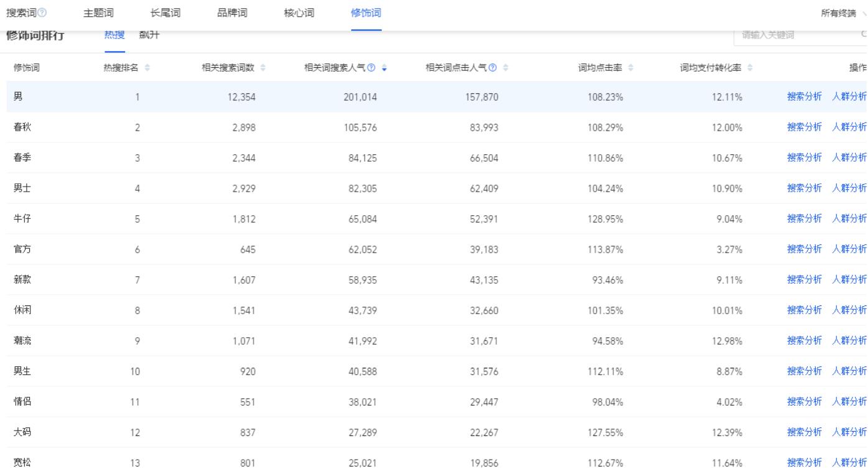
Task: Open 搜索分析 for 大码 row
Action: click(x=805, y=432)
